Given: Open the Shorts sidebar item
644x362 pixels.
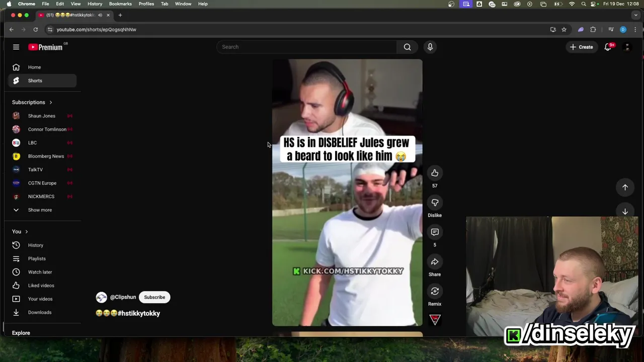Looking at the screenshot, I should 42,80.
